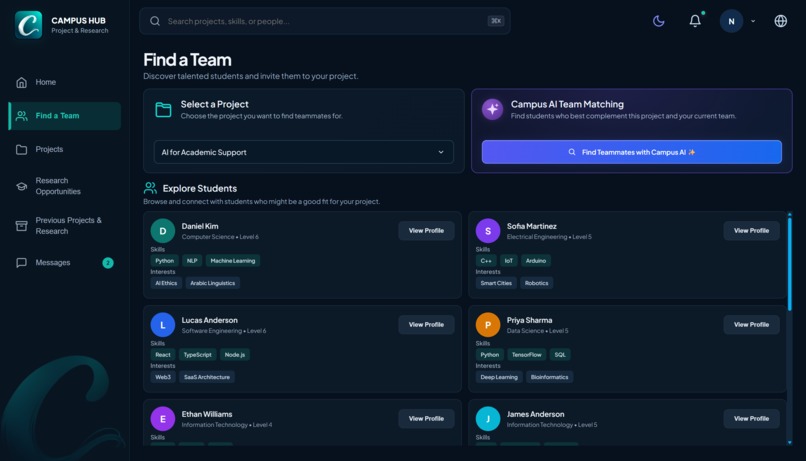The width and height of the screenshot is (806, 461).
Task: Click the Deep Learning interest tag
Action: (499, 377)
